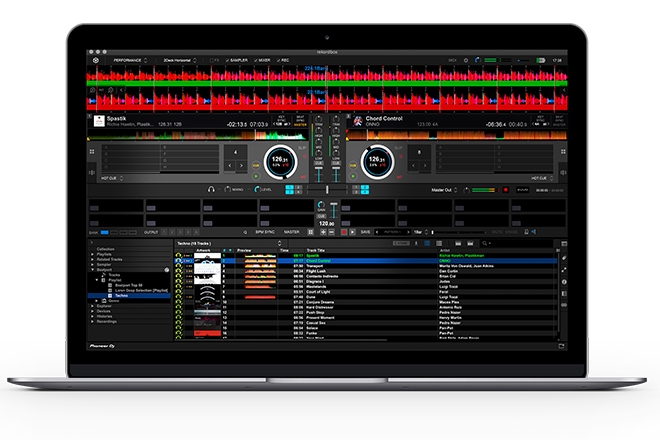660x440 pixels.
Task: Click the yellow CUE button on deck 2
Action: click(x=353, y=165)
